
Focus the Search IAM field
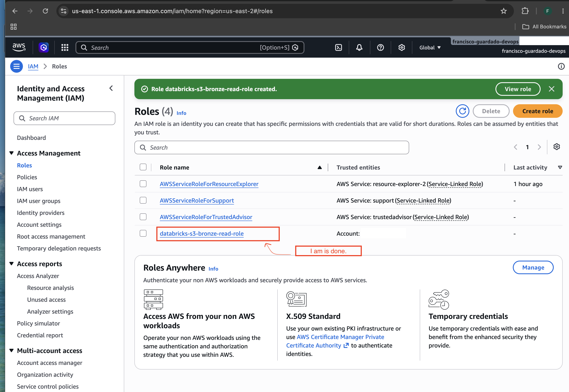point(64,118)
